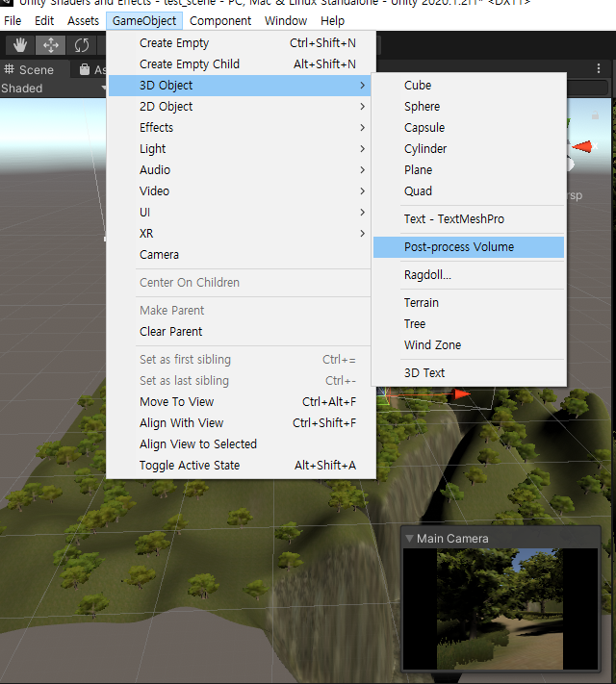Open the Ragdoll... wizard
The height and width of the screenshot is (684, 616).
pyautogui.click(x=469, y=275)
